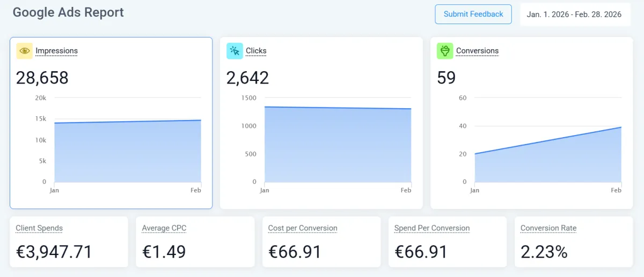The image size is (644, 277).
Task: Click the Cost per Conversion label
Action: tap(303, 228)
